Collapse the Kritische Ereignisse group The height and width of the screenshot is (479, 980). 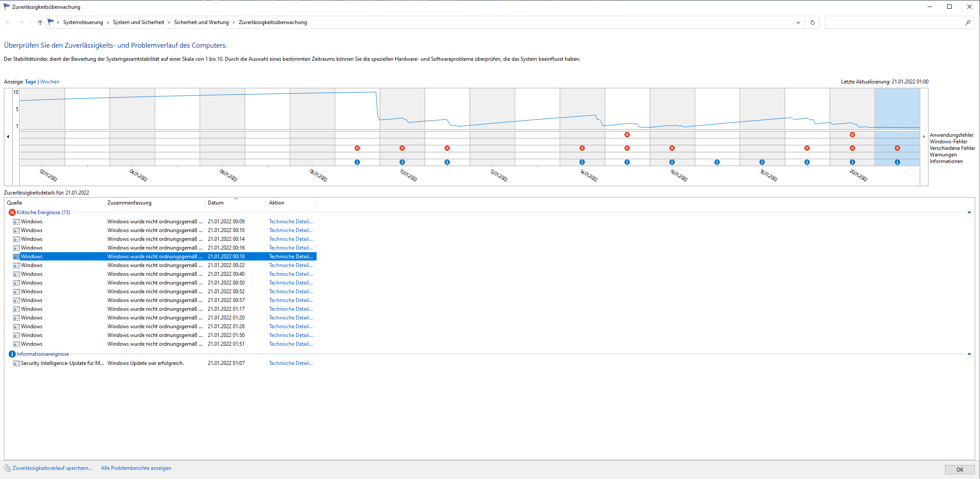tap(969, 212)
